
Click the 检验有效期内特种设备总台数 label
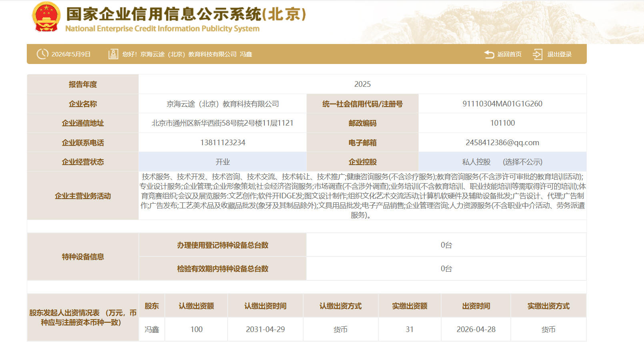pos(223,269)
